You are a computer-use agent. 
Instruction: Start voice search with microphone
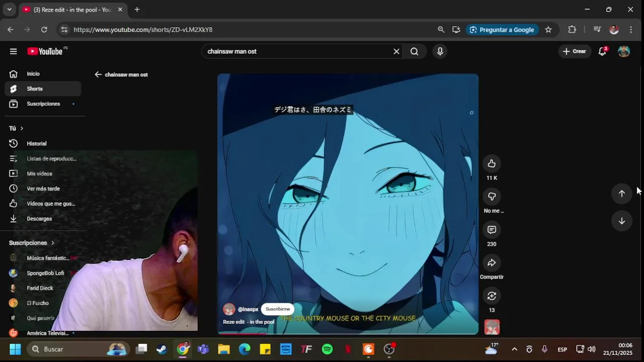440,51
